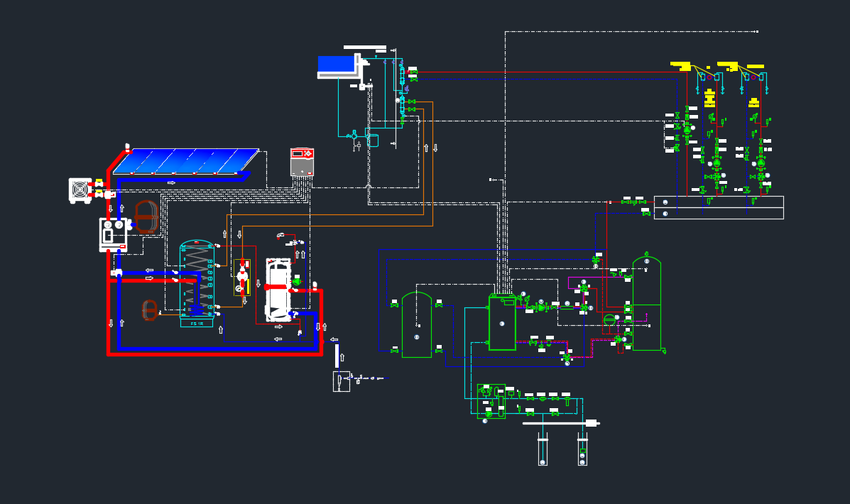Screen dimensions: 850x504
Task: Select the left borehole probe at bottom
Action: point(543,449)
